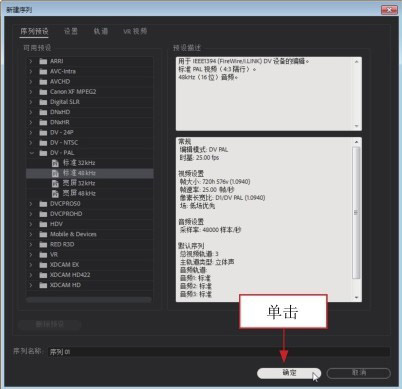
Task: Click the 宽屏 32kHz preset file icon
Action: 55,183
